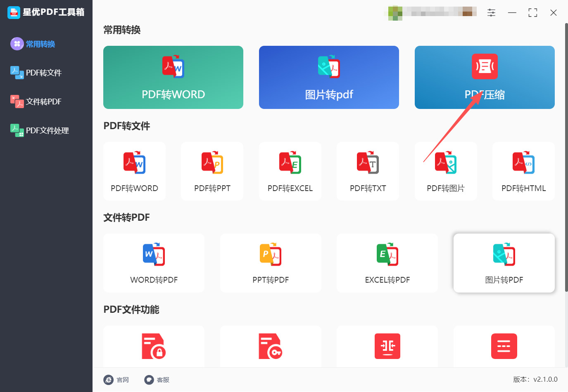Select the PDF转PPT tool icon
The width and height of the screenshot is (568, 392).
[x=212, y=162]
